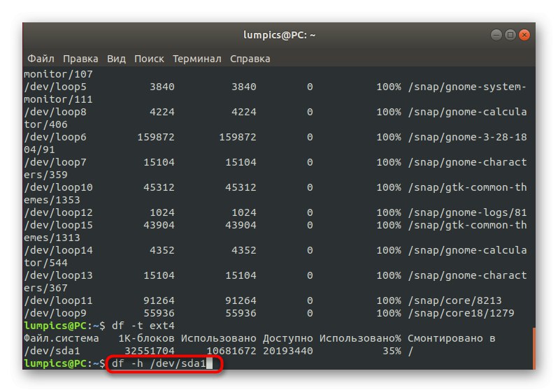This screenshot has height=392, width=558.
Task: Click the 35% usage value
Action: pyautogui.click(x=392, y=351)
